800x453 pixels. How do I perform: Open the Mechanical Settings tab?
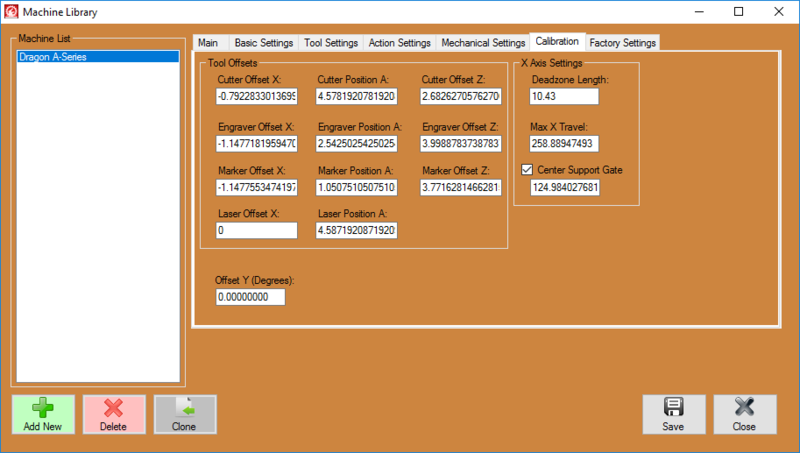[x=483, y=43]
